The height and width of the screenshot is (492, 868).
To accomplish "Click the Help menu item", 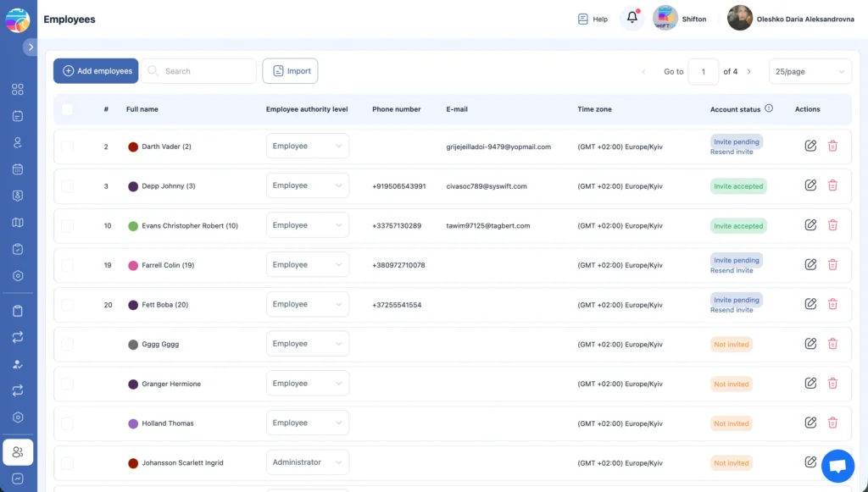I will (x=591, y=18).
